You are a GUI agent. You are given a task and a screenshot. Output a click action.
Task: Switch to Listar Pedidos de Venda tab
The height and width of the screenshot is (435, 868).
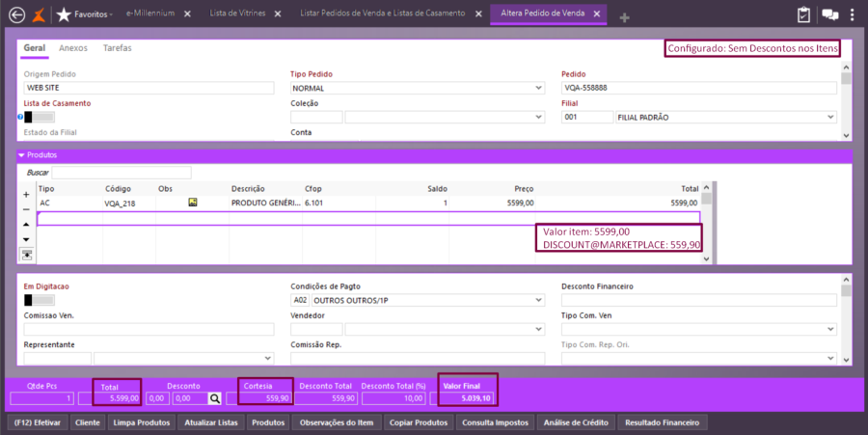pos(383,14)
